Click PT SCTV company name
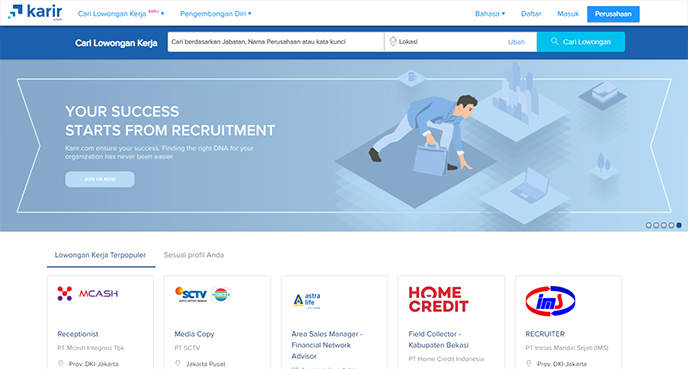This screenshot has height=369, width=688. pyautogui.click(x=187, y=348)
